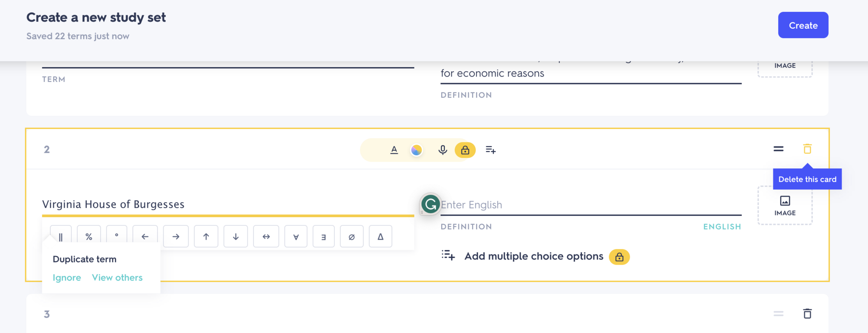Image resolution: width=868 pixels, height=333 pixels.
Task: Insert the percent symbol character
Action: click(89, 236)
